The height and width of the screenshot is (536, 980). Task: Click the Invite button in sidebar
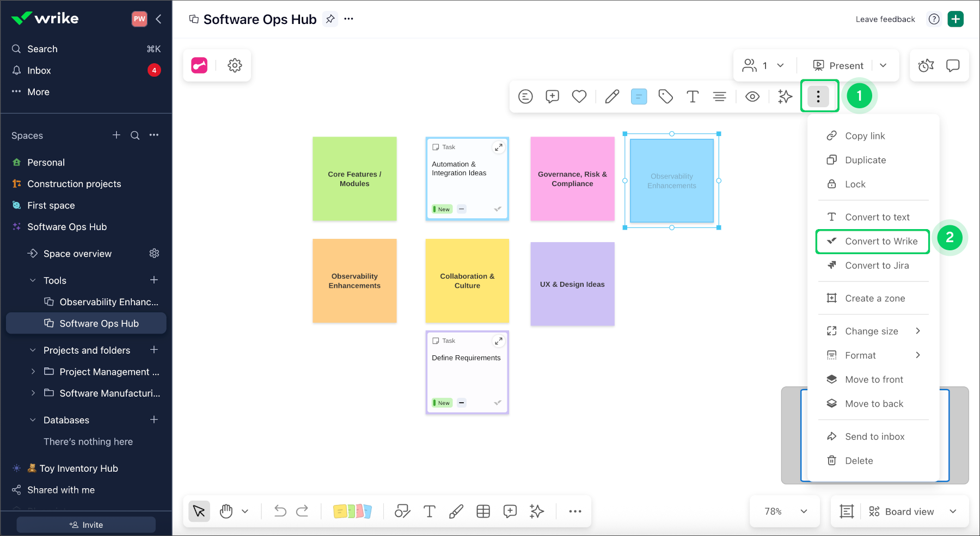coord(85,525)
